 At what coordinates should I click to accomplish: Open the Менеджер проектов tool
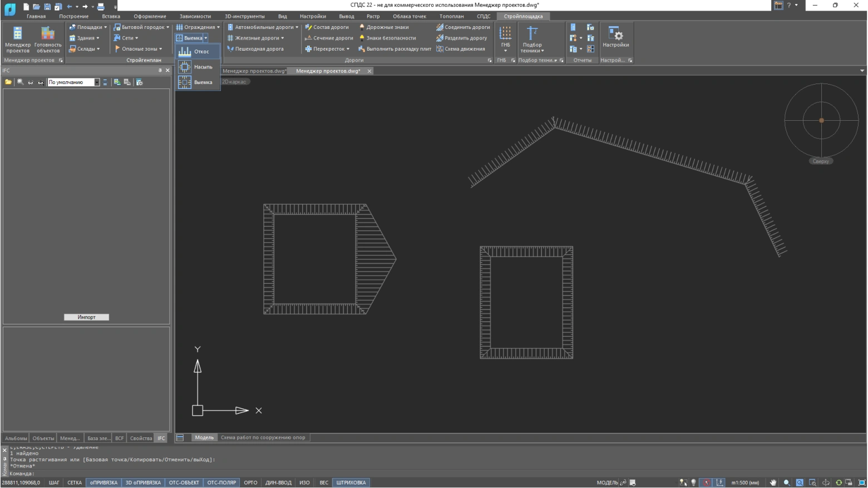tap(18, 39)
